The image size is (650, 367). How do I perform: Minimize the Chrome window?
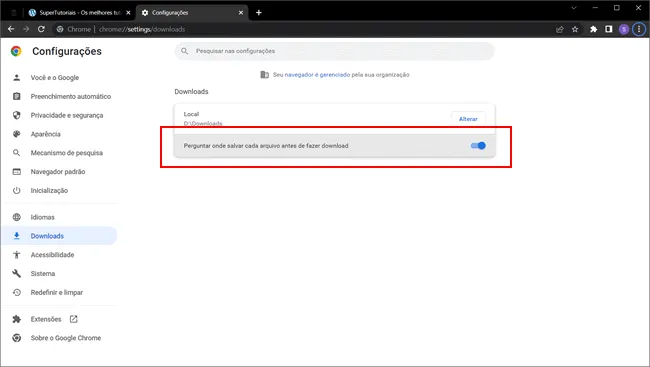click(x=595, y=8)
